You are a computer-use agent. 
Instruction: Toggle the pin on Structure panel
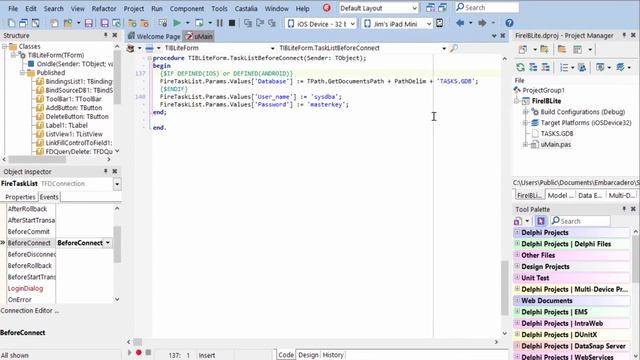(106, 36)
